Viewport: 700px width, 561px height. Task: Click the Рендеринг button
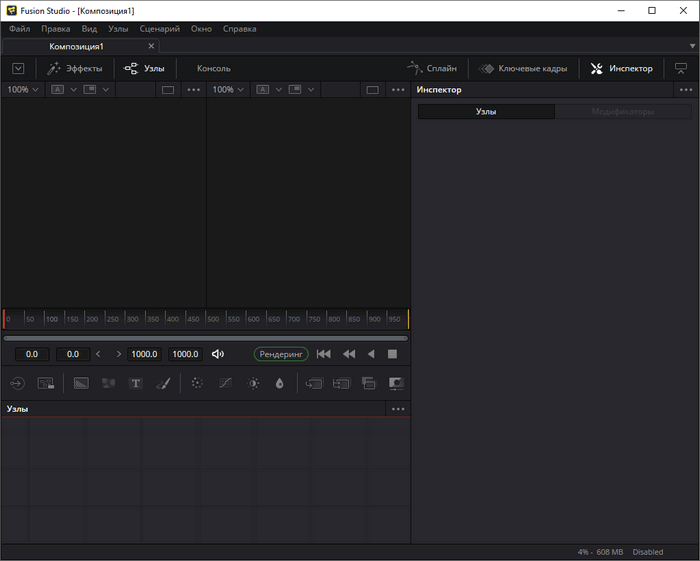(x=281, y=354)
